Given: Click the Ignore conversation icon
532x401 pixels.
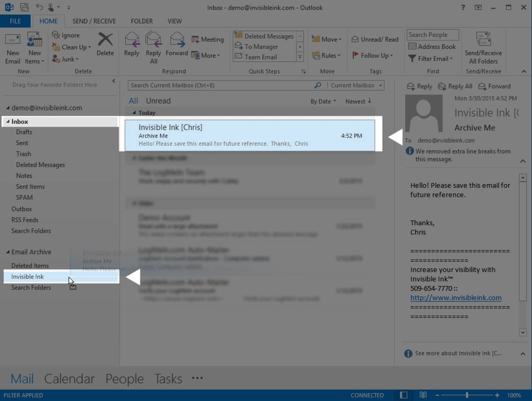Looking at the screenshot, I should click(x=56, y=35).
